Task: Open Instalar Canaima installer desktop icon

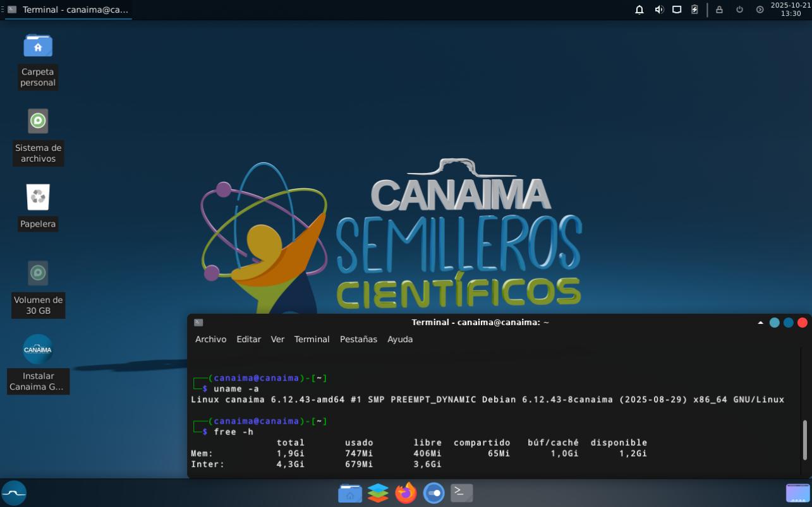Action: click(38, 349)
